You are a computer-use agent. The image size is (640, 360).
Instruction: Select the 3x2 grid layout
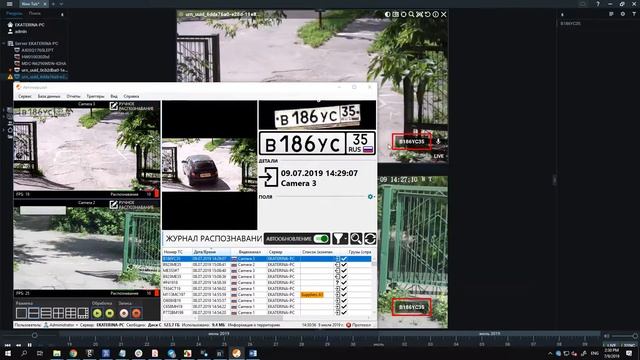(x=70, y=313)
